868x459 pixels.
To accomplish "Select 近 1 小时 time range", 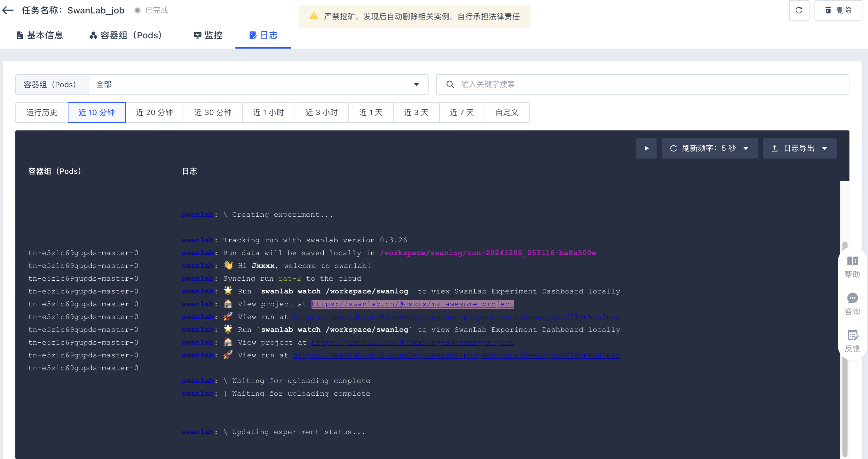I will coord(269,113).
